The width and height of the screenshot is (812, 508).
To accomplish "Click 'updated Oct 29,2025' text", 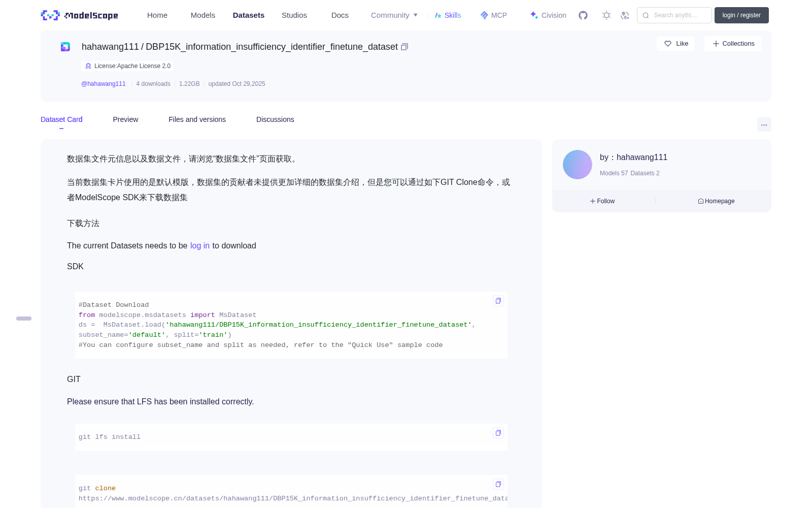I will pyautogui.click(x=236, y=84).
